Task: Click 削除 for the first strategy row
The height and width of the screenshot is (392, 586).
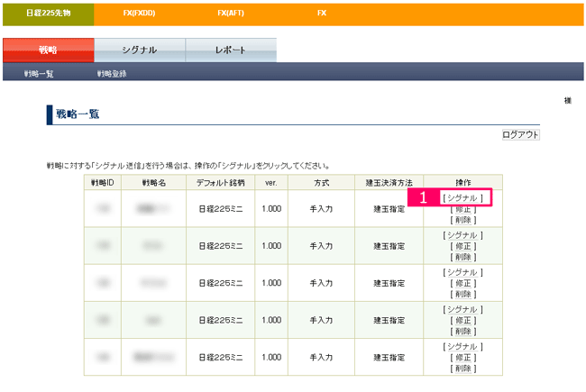Action: pos(463,220)
